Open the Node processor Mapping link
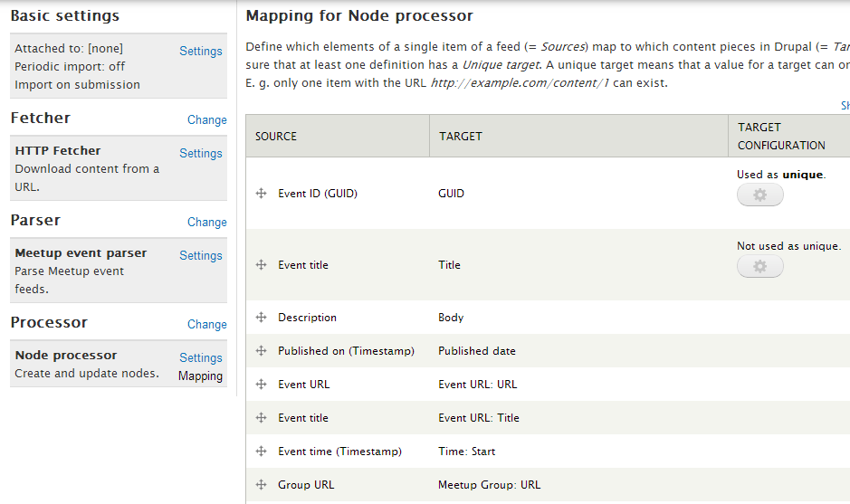The width and height of the screenshot is (850, 504). point(200,376)
